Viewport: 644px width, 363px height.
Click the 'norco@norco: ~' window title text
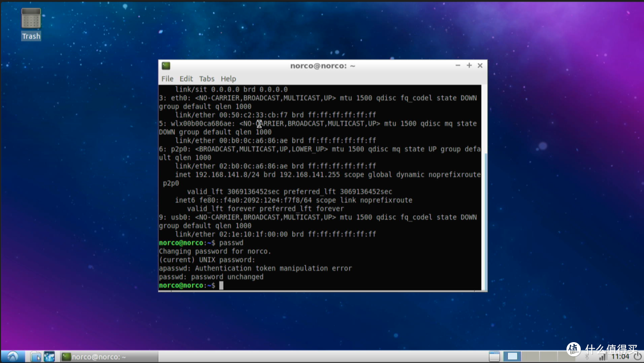[323, 66]
